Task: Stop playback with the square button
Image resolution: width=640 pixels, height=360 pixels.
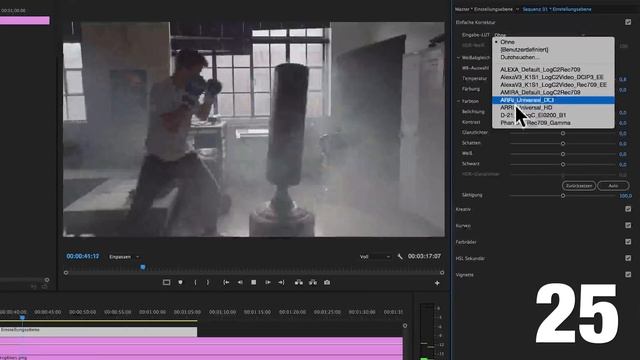Action: [x=253, y=282]
